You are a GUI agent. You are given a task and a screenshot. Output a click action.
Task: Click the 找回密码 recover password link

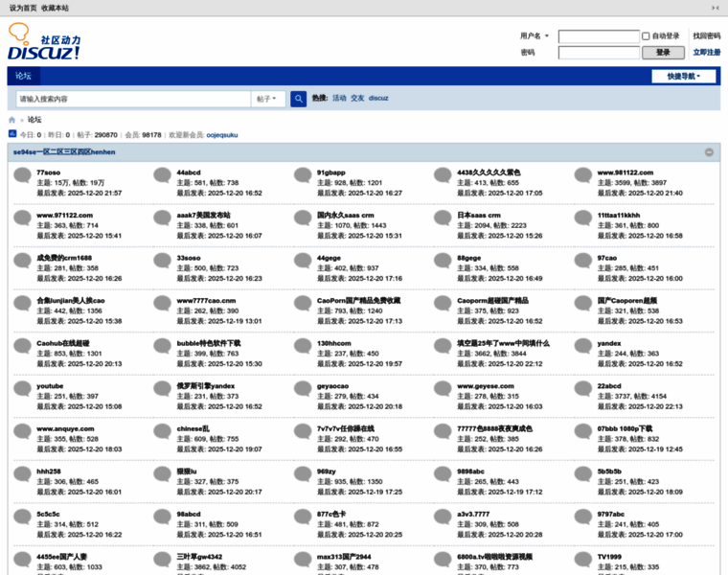[706, 36]
